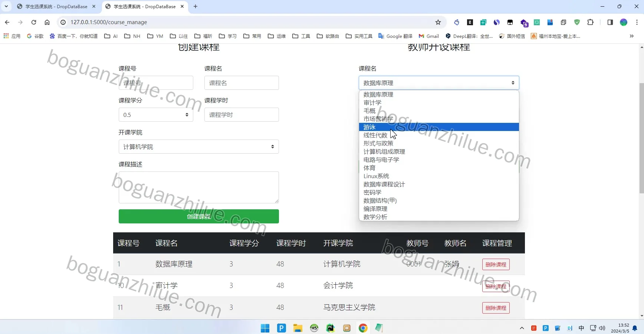This screenshot has width=644, height=334.
Task: Open the 课程学分 dropdown showing 0.5
Action: pyautogui.click(x=156, y=115)
